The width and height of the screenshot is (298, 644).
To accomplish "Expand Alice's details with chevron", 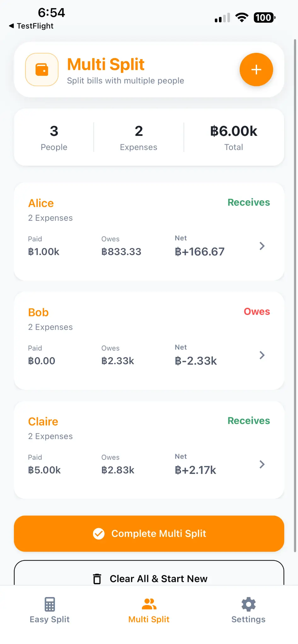I will [262, 246].
